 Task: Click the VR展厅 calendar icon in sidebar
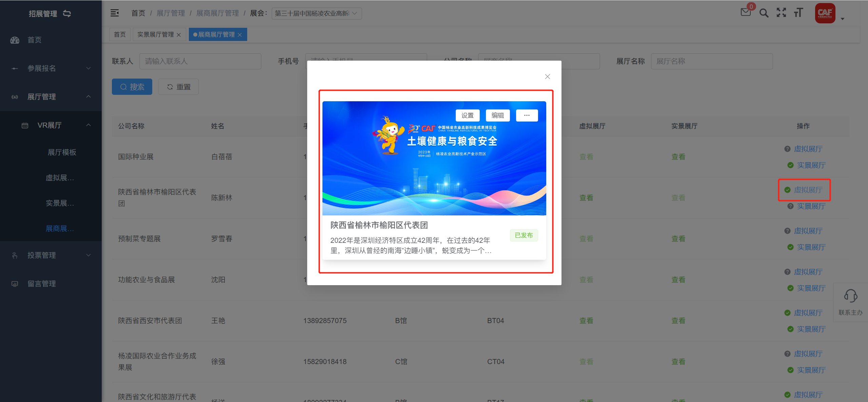click(25, 126)
